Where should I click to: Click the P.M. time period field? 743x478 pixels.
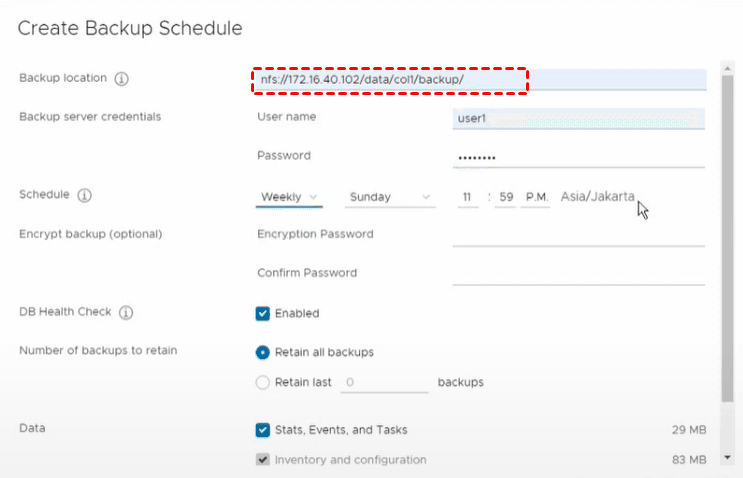coord(537,197)
